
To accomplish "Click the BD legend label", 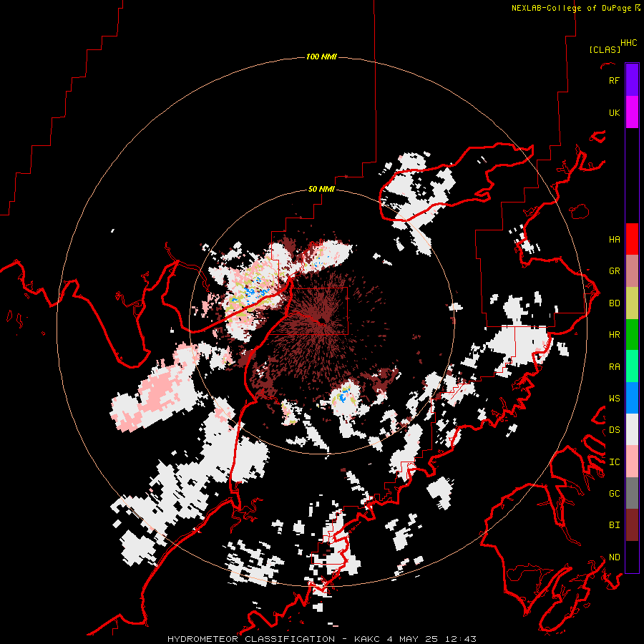I will 614,303.
